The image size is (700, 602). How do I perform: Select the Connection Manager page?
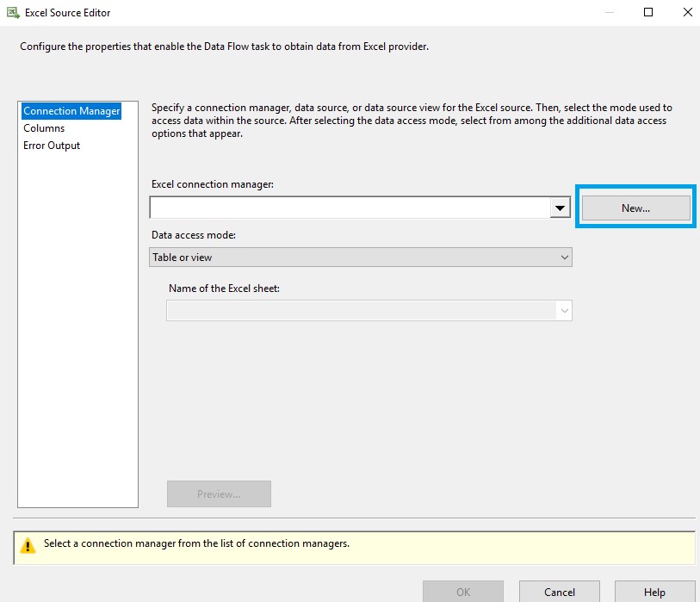tap(71, 111)
